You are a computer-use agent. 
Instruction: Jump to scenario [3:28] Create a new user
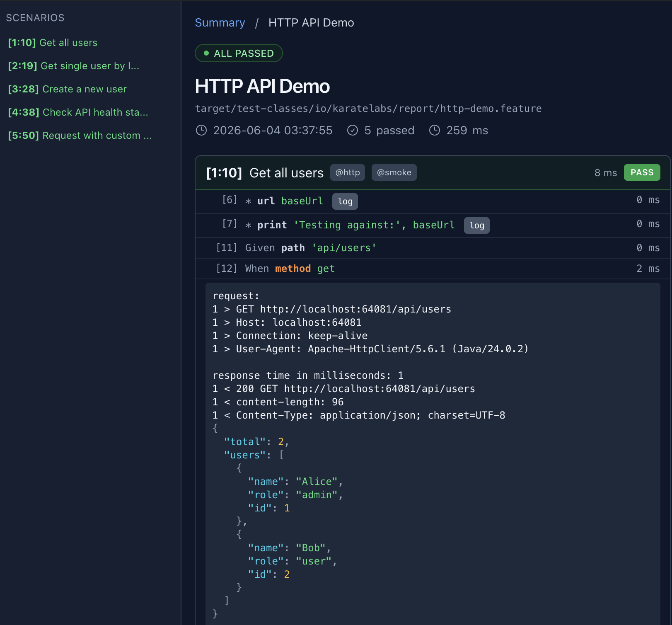(68, 89)
